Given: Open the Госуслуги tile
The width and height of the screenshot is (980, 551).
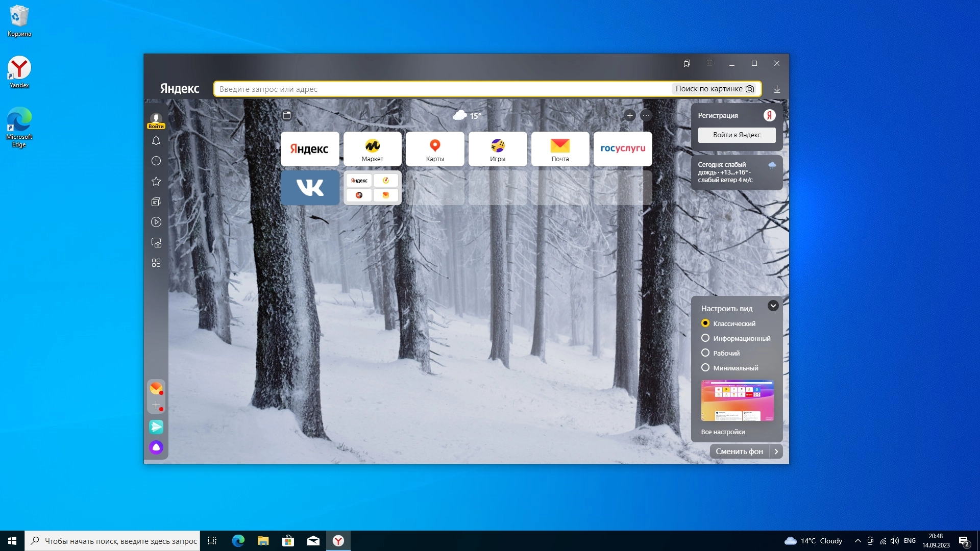Looking at the screenshot, I should (623, 148).
